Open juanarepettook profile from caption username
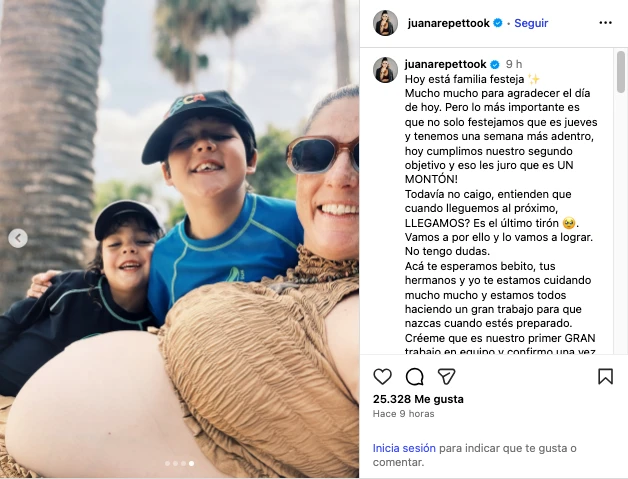This screenshot has height=479, width=628. [x=445, y=64]
